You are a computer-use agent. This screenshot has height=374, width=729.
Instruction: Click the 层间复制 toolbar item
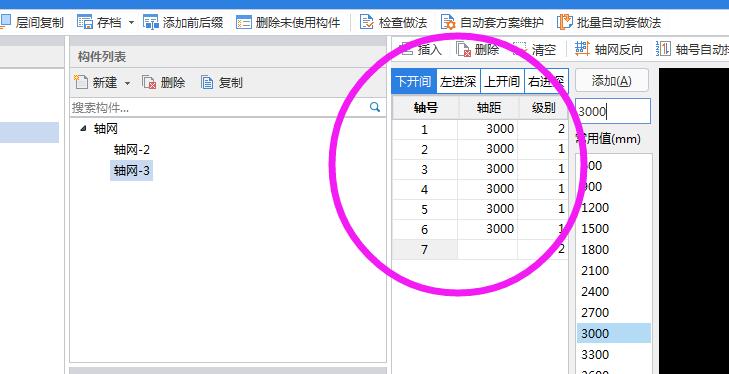pos(32,22)
